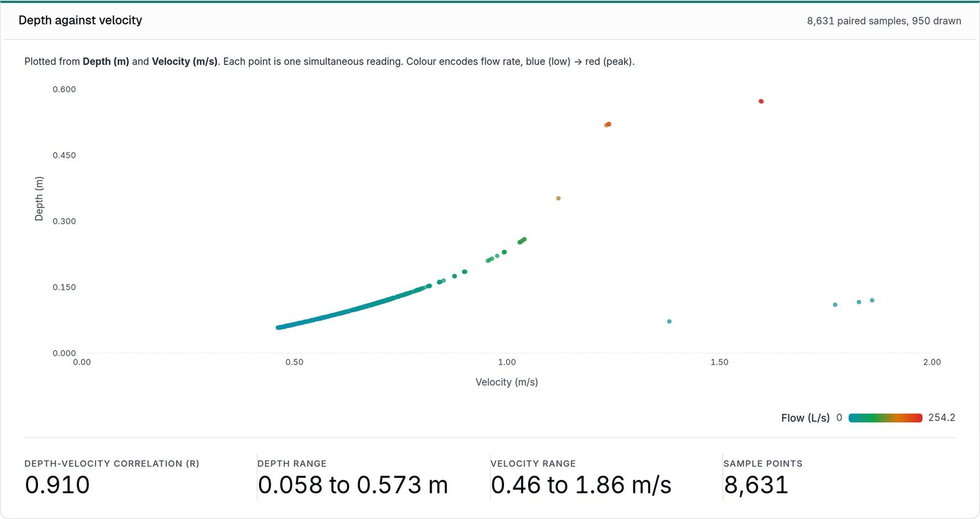Click the legend maximum value 254.2
This screenshot has height=519, width=980.
[941, 417]
